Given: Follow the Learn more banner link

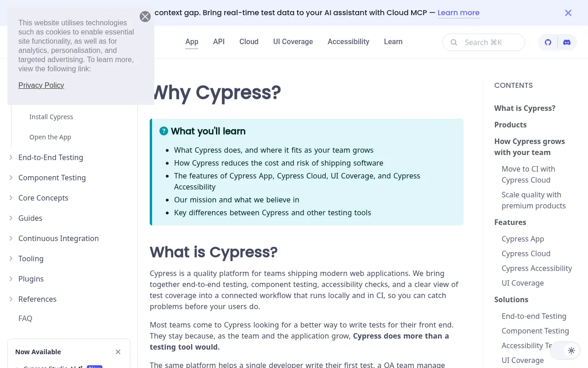Looking at the screenshot, I should click(458, 13).
